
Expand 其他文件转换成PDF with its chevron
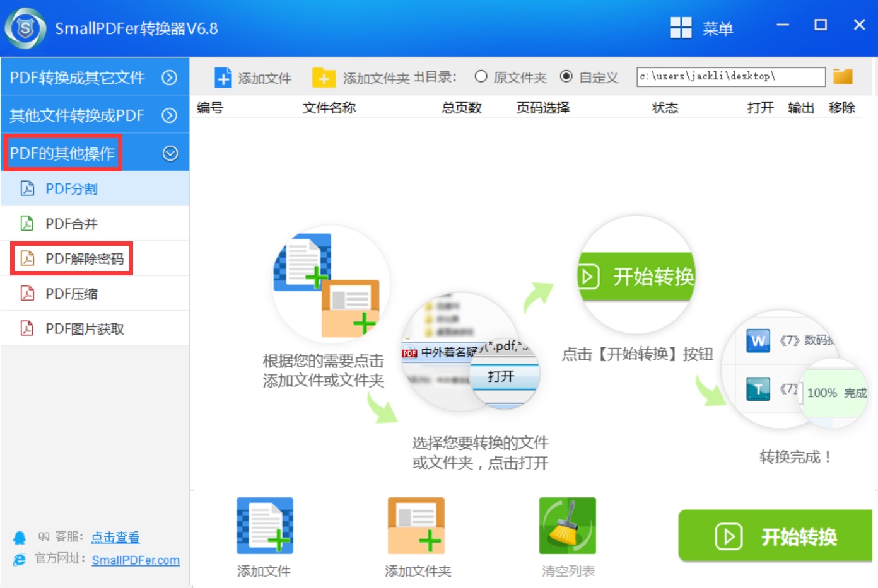[169, 115]
